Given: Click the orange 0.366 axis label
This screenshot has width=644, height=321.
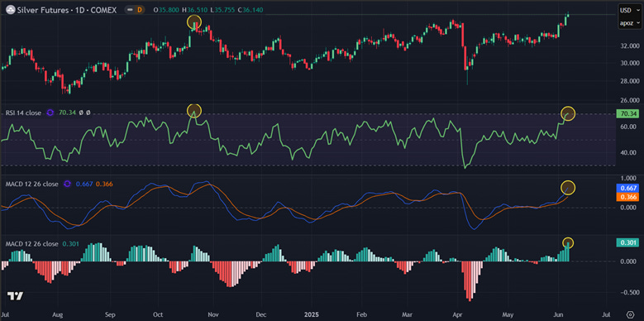Looking at the screenshot, I should pos(627,197).
